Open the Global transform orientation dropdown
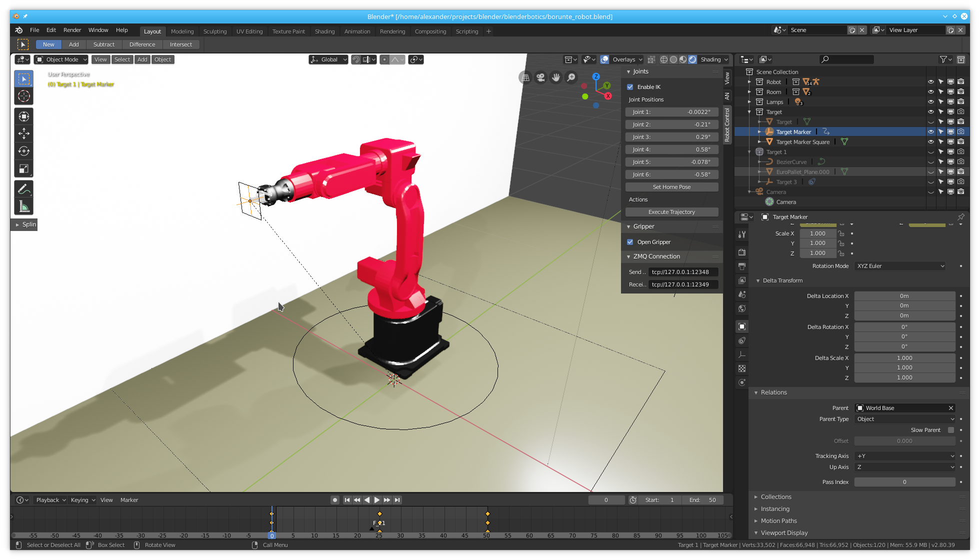 [328, 59]
